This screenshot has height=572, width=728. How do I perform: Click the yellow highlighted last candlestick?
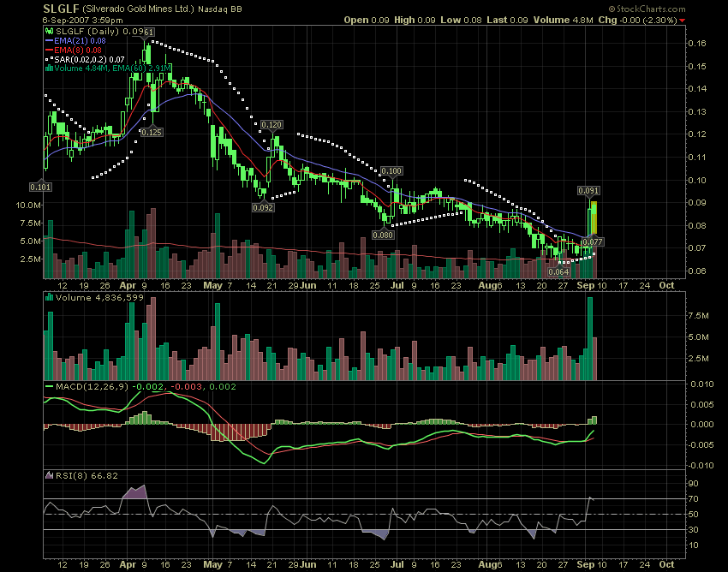click(594, 218)
